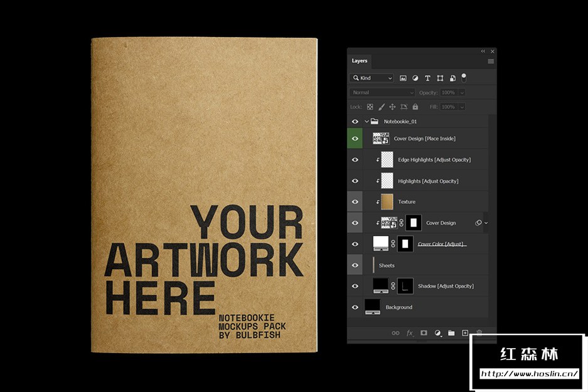The image size is (588, 392).
Task: Click the smart filters icon on Cover Design layer
Action: pyautogui.click(x=478, y=223)
